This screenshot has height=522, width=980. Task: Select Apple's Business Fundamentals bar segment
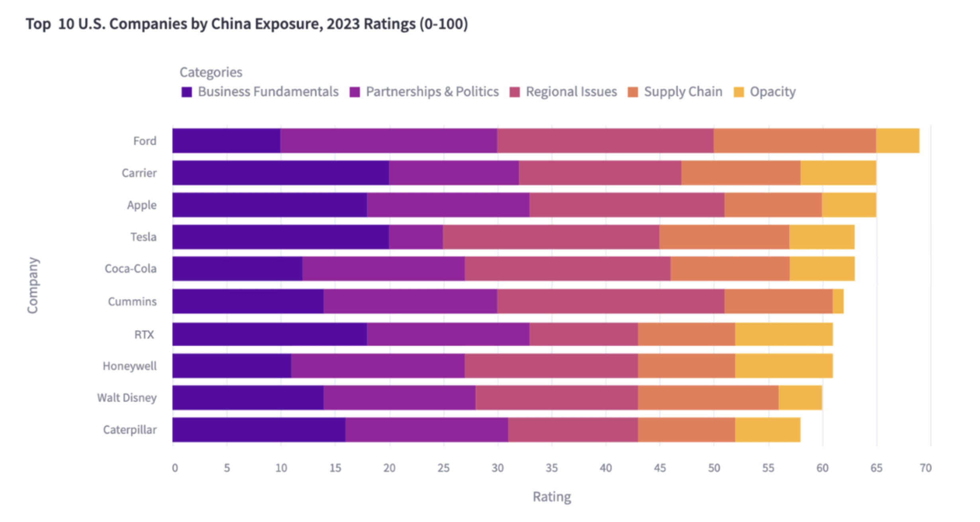point(269,205)
